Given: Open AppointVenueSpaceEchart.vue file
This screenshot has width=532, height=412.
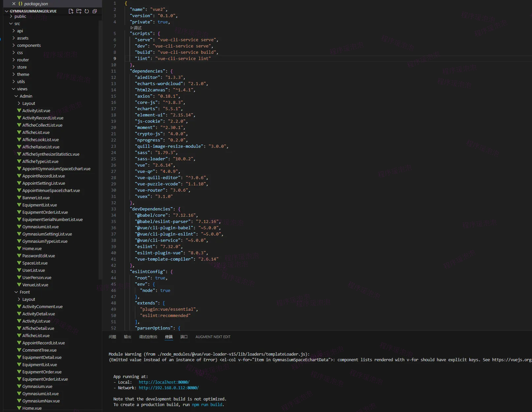Looking at the screenshot, I should pos(51,190).
